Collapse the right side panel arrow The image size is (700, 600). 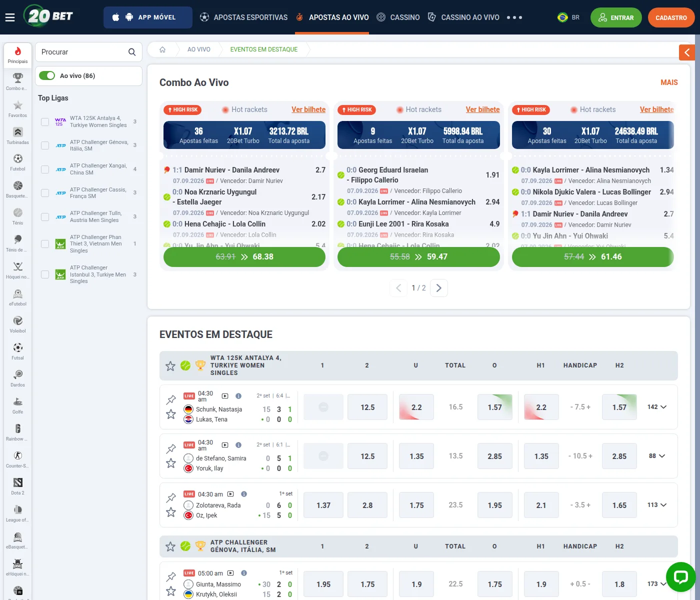tap(686, 52)
